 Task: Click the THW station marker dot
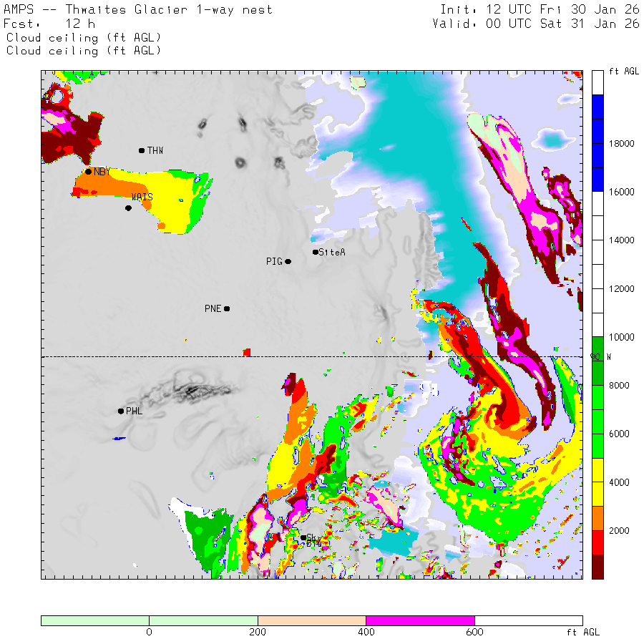click(x=142, y=151)
